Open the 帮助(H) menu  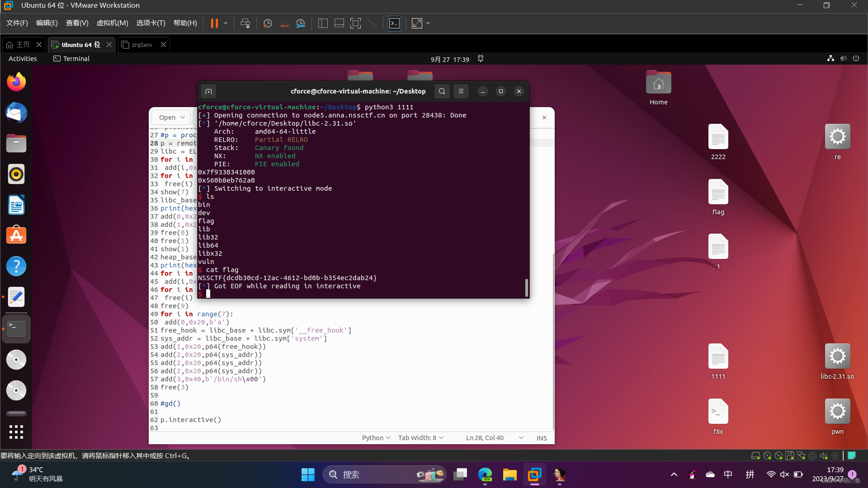point(185,23)
